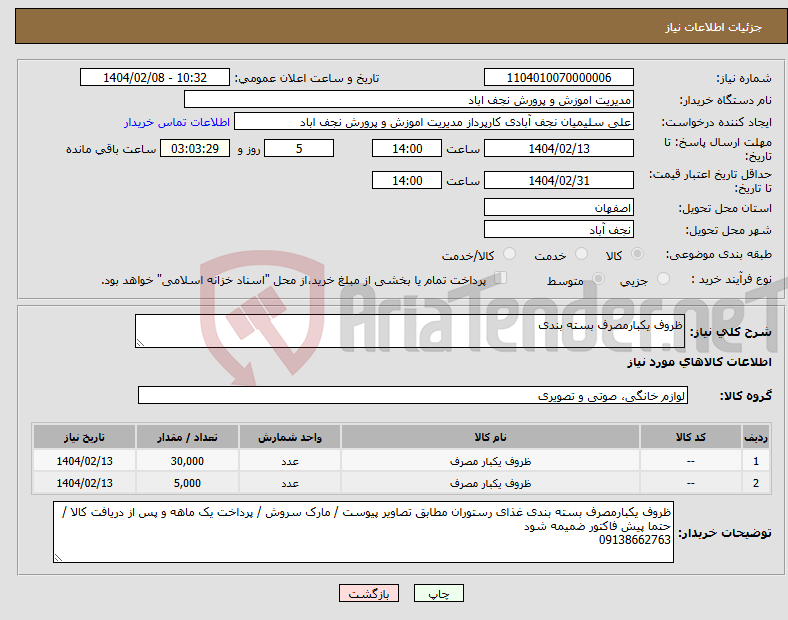Click the remaining time field 03:03:29

tap(195, 148)
